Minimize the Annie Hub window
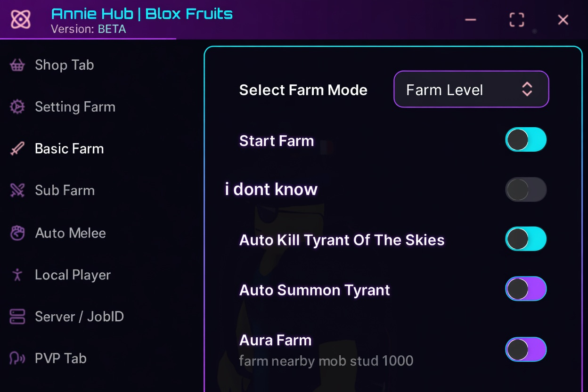Viewport: 588px width, 392px height. point(471,20)
